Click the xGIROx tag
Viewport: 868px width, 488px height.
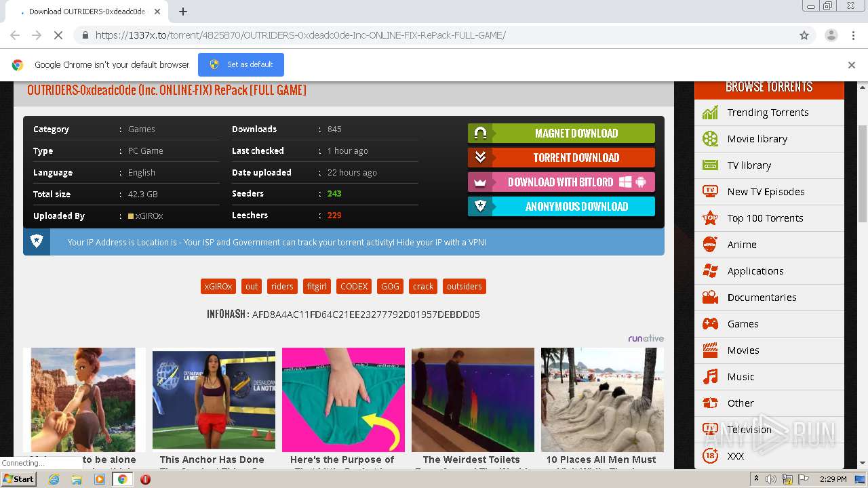click(x=218, y=287)
